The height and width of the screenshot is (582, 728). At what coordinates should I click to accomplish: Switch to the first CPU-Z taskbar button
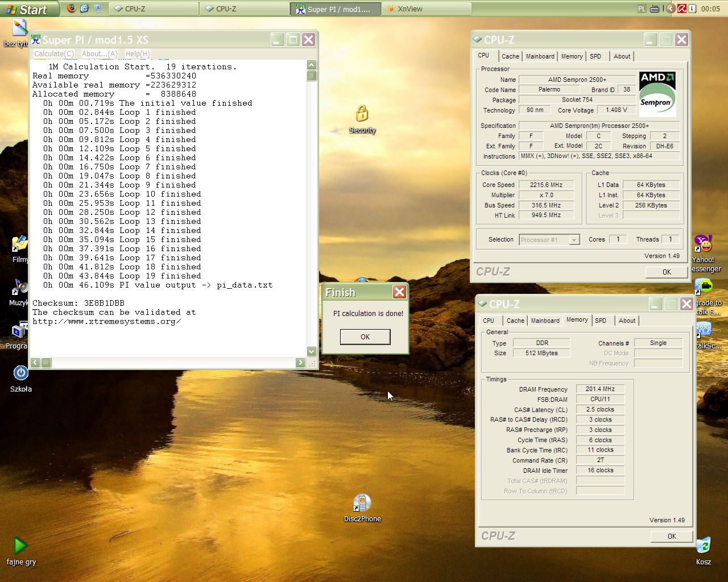pyautogui.click(x=154, y=9)
